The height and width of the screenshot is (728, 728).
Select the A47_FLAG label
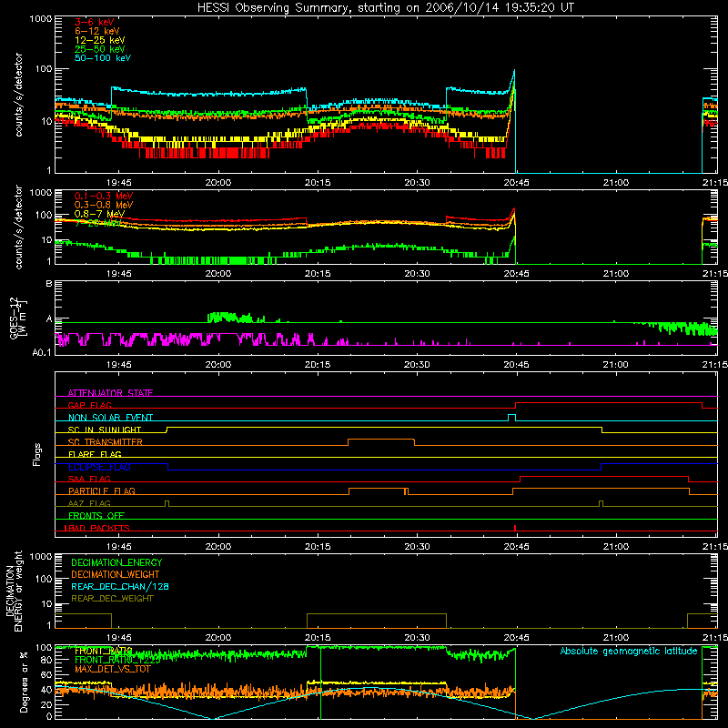pyautogui.click(x=89, y=503)
